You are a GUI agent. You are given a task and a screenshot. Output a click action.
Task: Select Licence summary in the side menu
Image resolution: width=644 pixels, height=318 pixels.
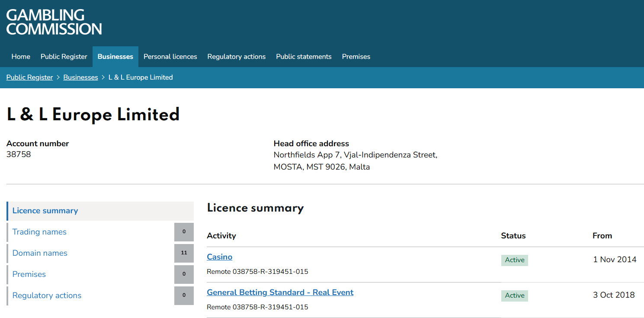pos(100,211)
